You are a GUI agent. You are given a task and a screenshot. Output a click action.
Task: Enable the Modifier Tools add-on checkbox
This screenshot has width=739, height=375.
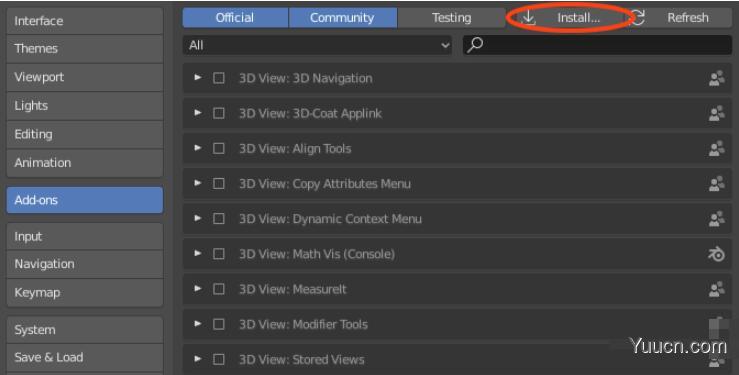pos(219,324)
